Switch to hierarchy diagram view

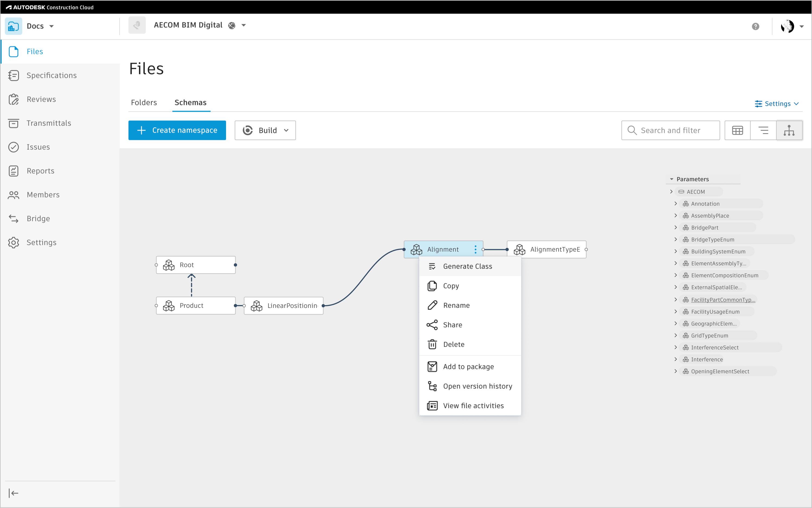[789, 130]
